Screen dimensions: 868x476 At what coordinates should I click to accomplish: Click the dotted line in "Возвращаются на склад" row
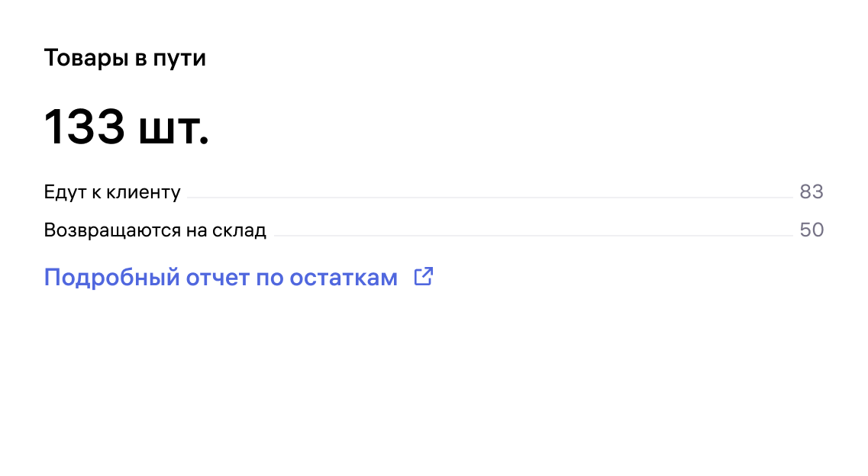pyautogui.click(x=532, y=236)
